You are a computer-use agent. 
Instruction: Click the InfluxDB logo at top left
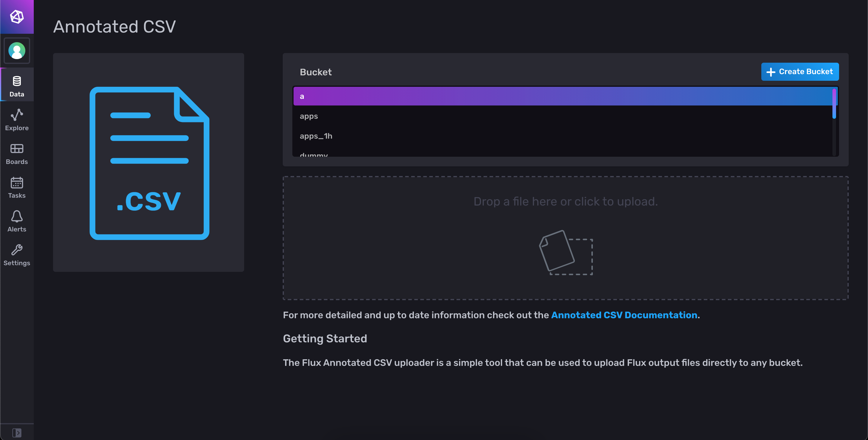coord(17,17)
